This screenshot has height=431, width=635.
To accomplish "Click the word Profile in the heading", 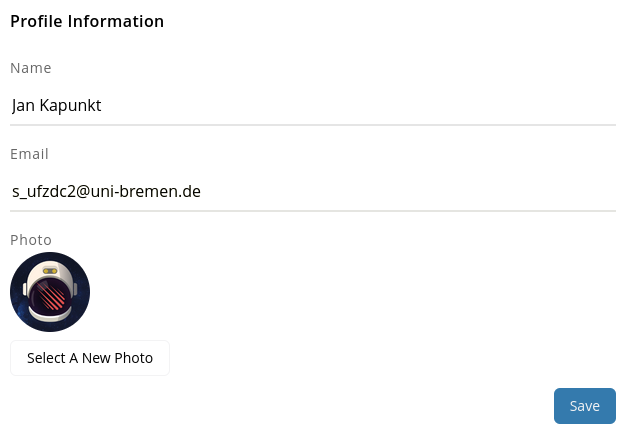I will click(36, 21).
